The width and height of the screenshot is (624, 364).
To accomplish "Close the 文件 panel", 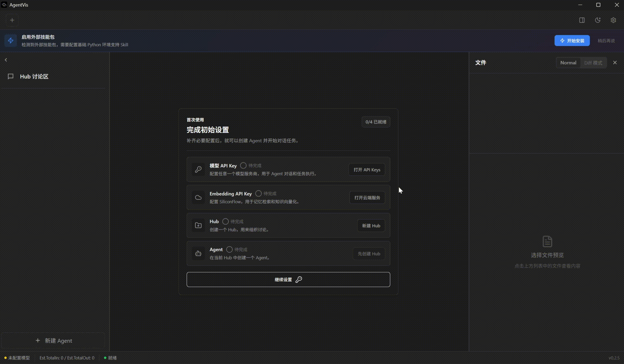I will [615, 63].
